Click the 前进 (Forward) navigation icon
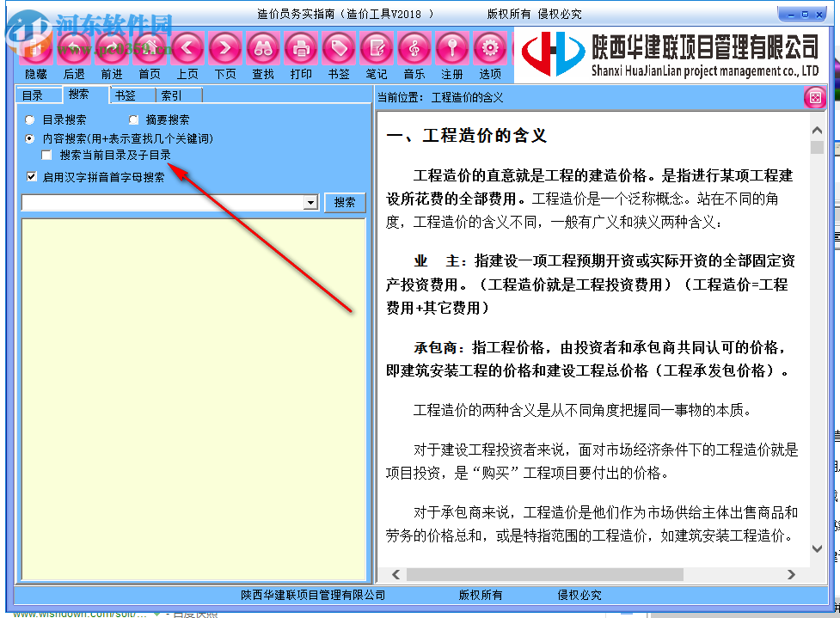Screen dimensions: 840x618 pyautogui.click(x=113, y=47)
